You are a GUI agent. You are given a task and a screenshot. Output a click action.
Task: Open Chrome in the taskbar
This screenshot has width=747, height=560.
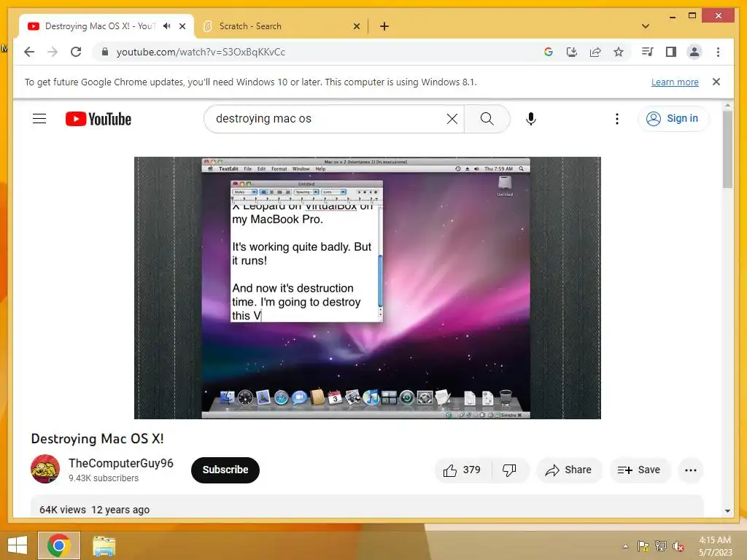(x=59, y=545)
